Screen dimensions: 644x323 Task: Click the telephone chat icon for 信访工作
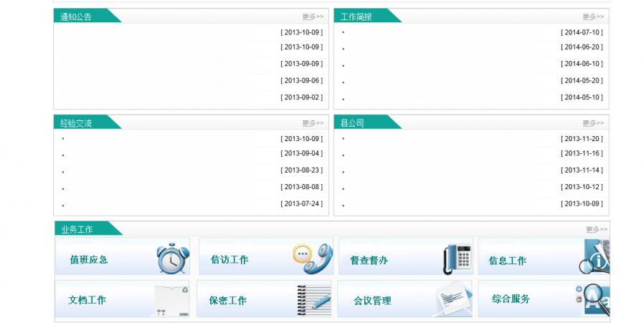click(x=313, y=259)
